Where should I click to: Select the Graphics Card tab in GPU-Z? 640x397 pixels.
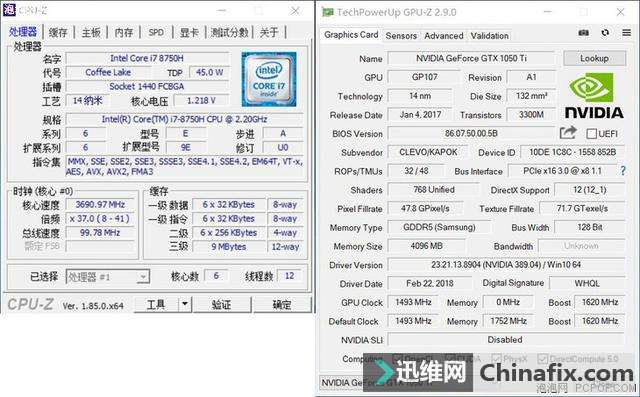point(351,35)
